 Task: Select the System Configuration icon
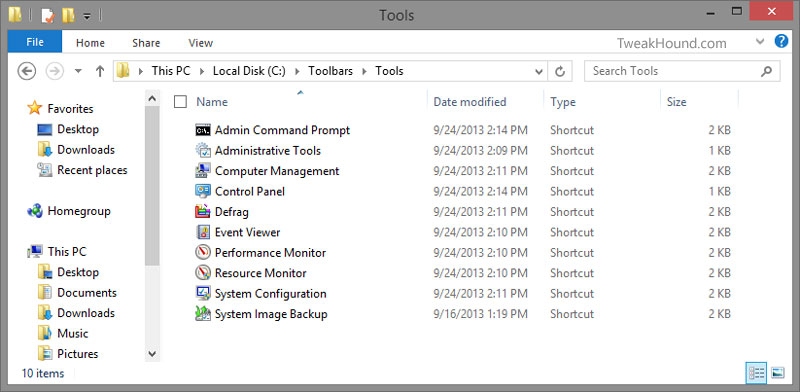tap(203, 293)
